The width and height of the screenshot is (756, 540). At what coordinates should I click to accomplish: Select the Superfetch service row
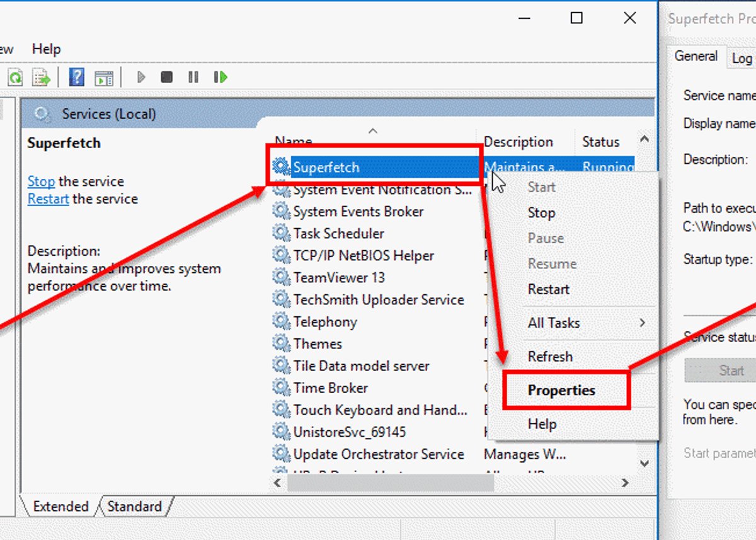pyautogui.click(x=453, y=167)
